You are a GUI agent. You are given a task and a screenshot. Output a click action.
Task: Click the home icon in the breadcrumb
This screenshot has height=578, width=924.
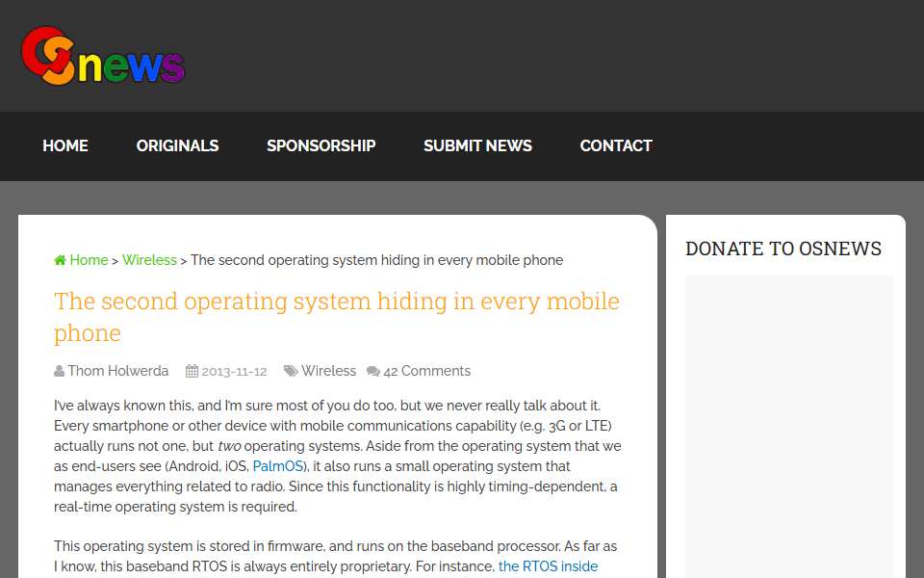coord(60,260)
